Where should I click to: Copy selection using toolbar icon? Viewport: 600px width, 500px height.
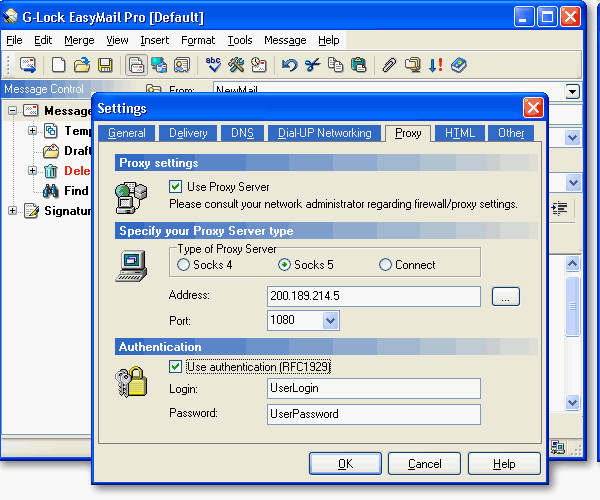point(336,65)
